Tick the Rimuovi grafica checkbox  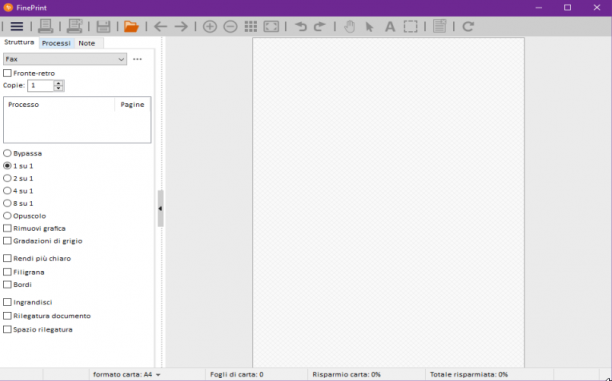7,228
